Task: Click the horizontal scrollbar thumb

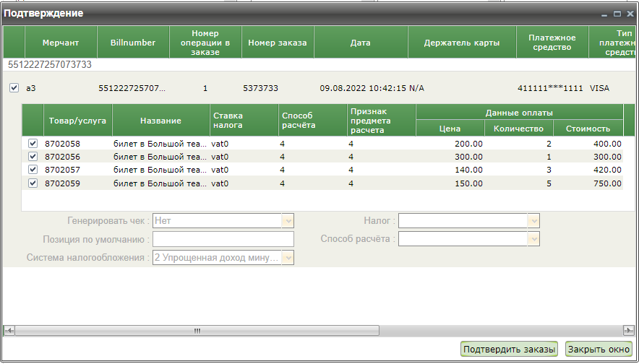Action: click(x=197, y=331)
